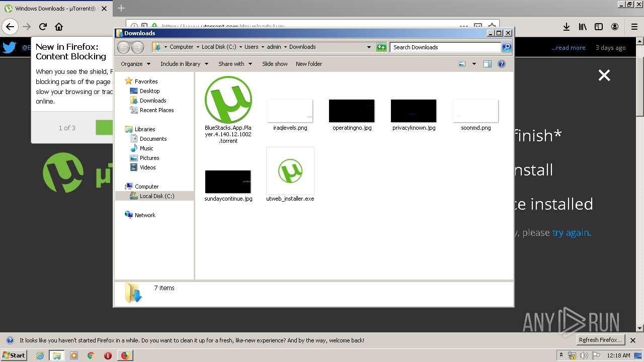
Task: Open 'Share with' menu
Action: pyautogui.click(x=235, y=64)
